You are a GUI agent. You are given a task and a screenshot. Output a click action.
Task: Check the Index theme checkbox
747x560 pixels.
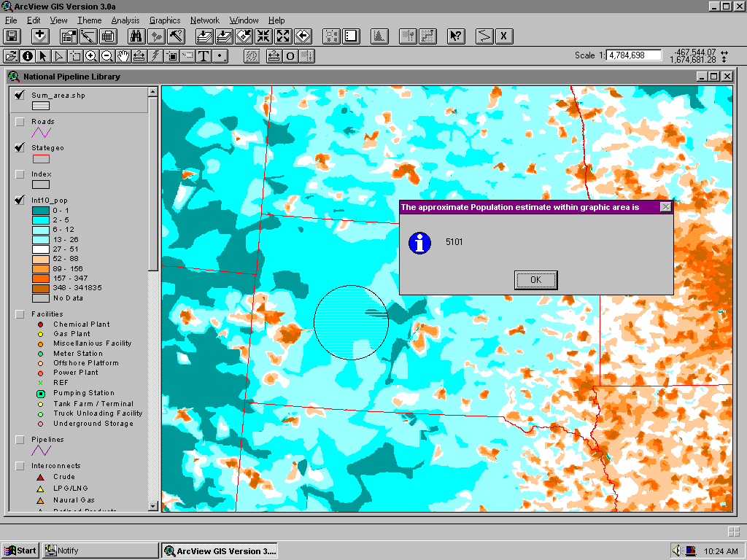pos(20,174)
